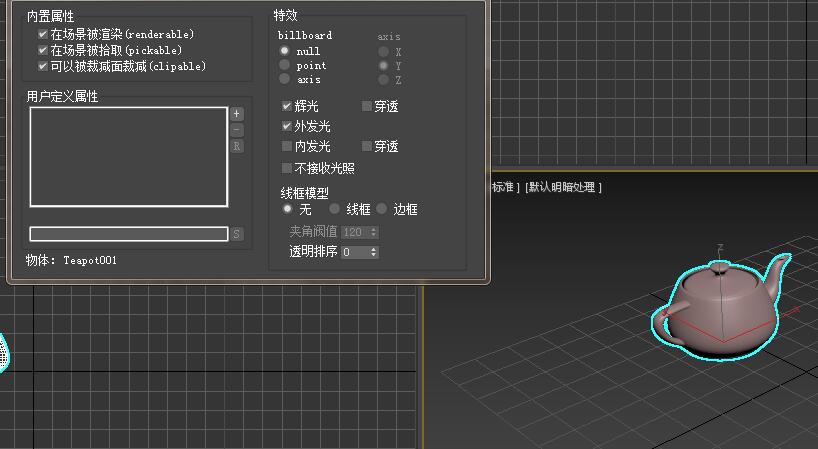The height and width of the screenshot is (449, 818).
Task: Enable 不接收光照 checkbox
Action: click(287, 169)
